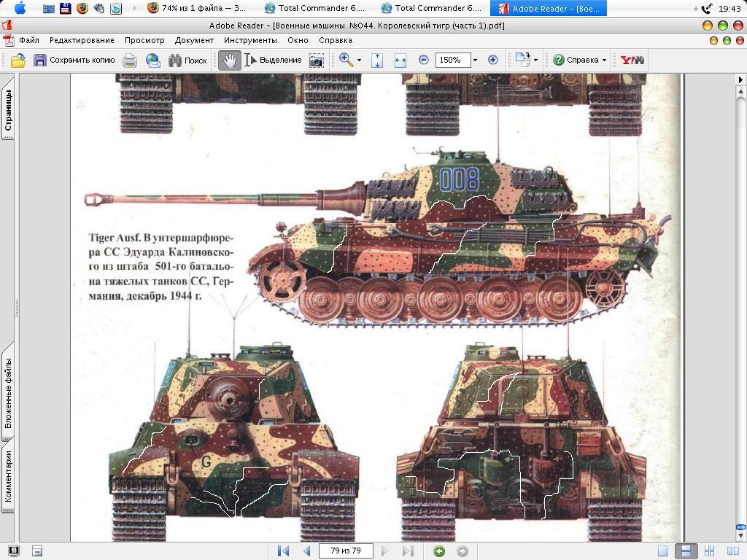Expand the Справка toolbar dropdown arrow
This screenshot has width=747, height=560.
point(604,61)
